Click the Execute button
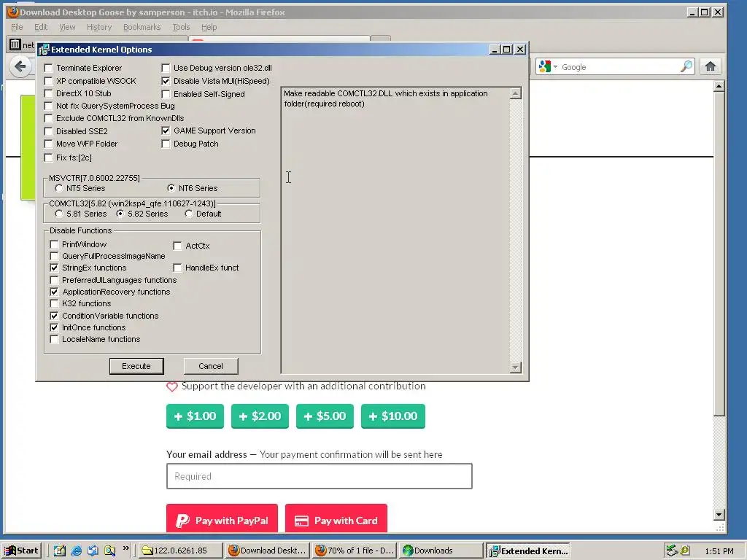Viewport: 747px width, 560px height. (x=136, y=366)
